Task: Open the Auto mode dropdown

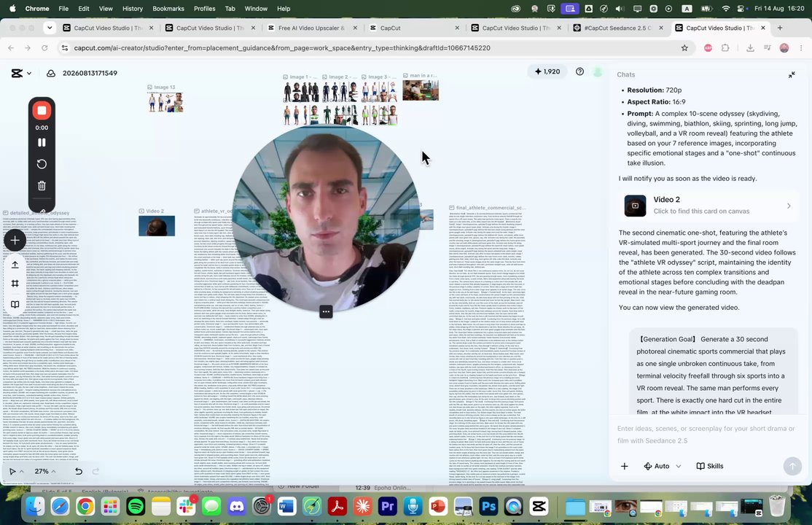Action: [663, 466]
